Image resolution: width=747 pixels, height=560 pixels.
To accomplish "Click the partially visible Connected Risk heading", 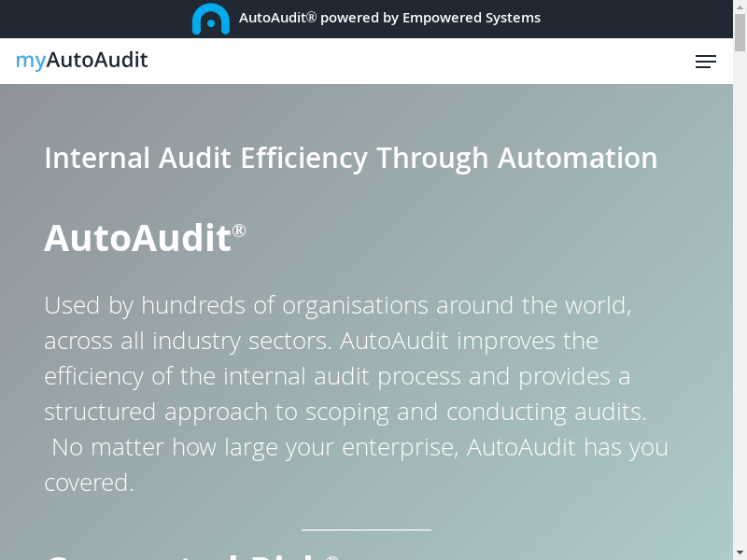I will click(x=187, y=554).
